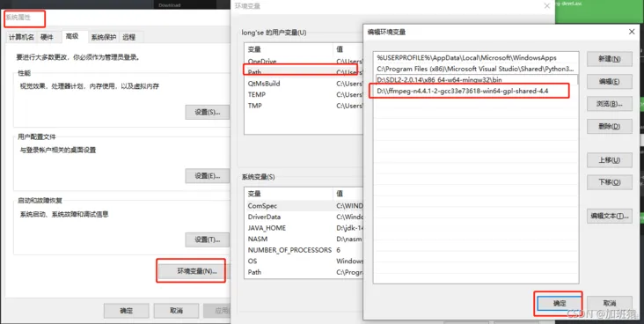Select Path in user variables list

pyautogui.click(x=304, y=72)
